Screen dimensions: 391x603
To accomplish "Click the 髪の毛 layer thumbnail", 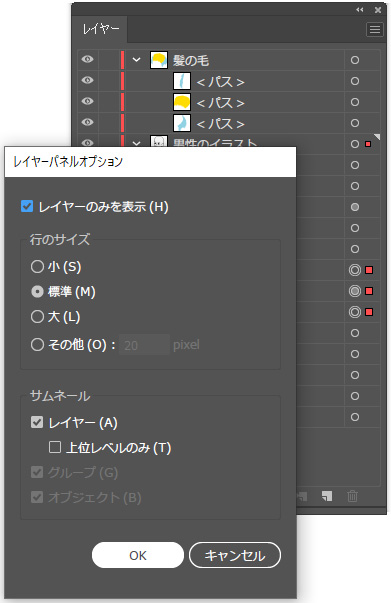I will point(159,60).
